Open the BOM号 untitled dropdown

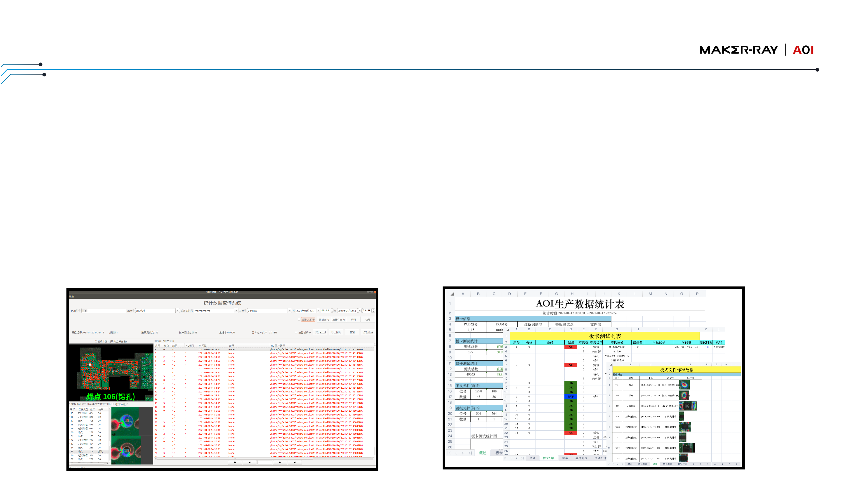[x=178, y=310]
